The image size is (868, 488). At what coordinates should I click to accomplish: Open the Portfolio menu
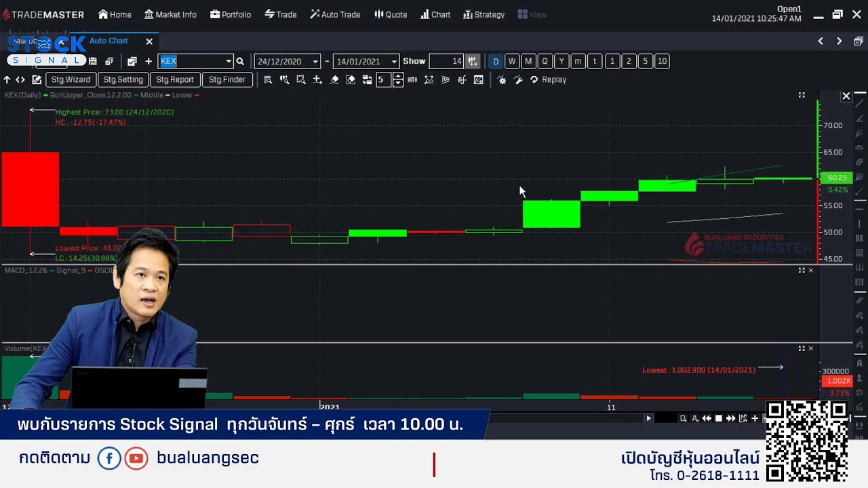(x=230, y=14)
